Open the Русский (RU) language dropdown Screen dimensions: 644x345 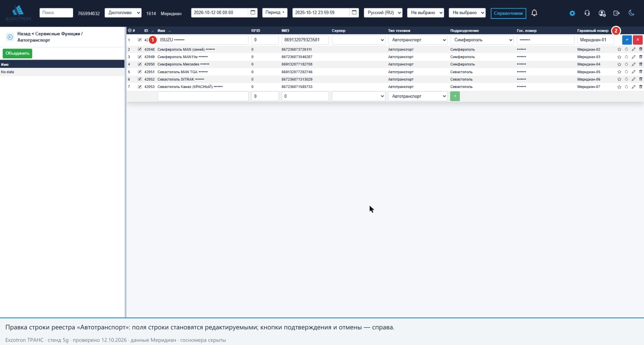tap(383, 13)
